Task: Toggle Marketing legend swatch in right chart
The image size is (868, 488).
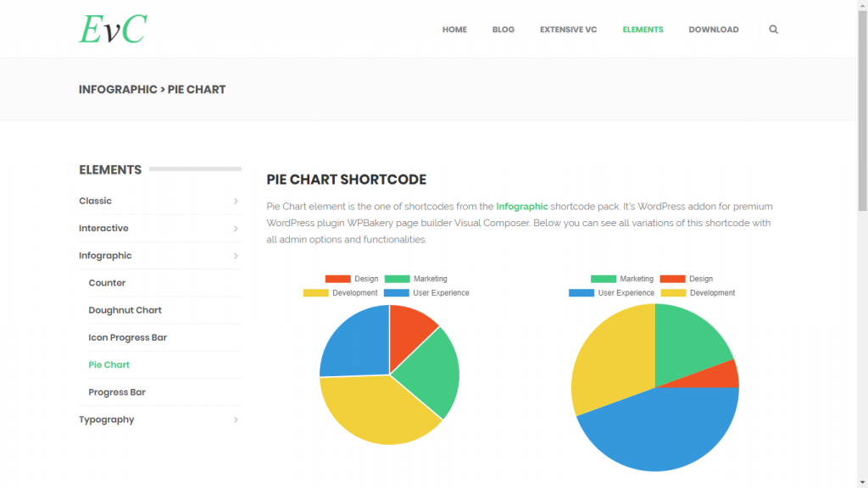Action: click(604, 279)
